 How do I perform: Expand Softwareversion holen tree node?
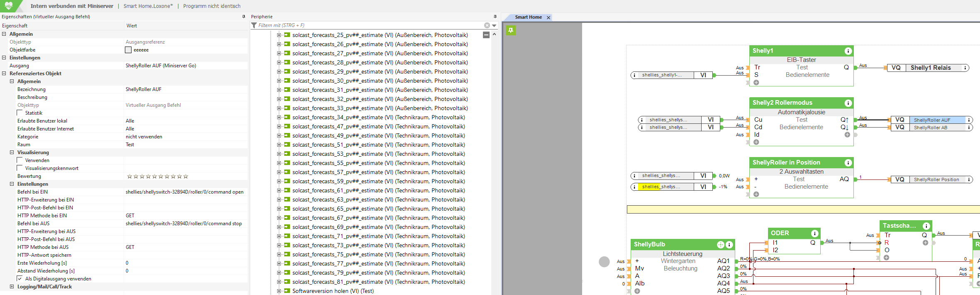click(279, 291)
